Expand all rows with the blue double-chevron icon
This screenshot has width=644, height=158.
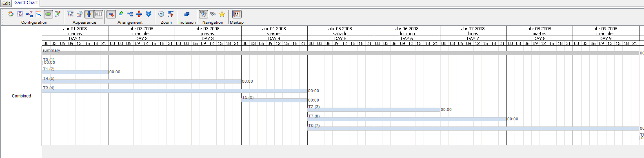click(x=149, y=14)
